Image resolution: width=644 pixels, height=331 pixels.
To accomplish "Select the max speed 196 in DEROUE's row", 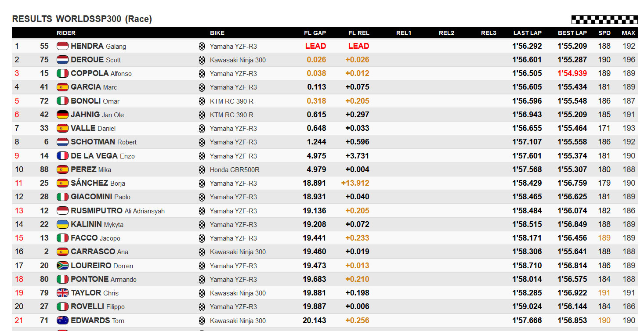I will [x=629, y=60].
